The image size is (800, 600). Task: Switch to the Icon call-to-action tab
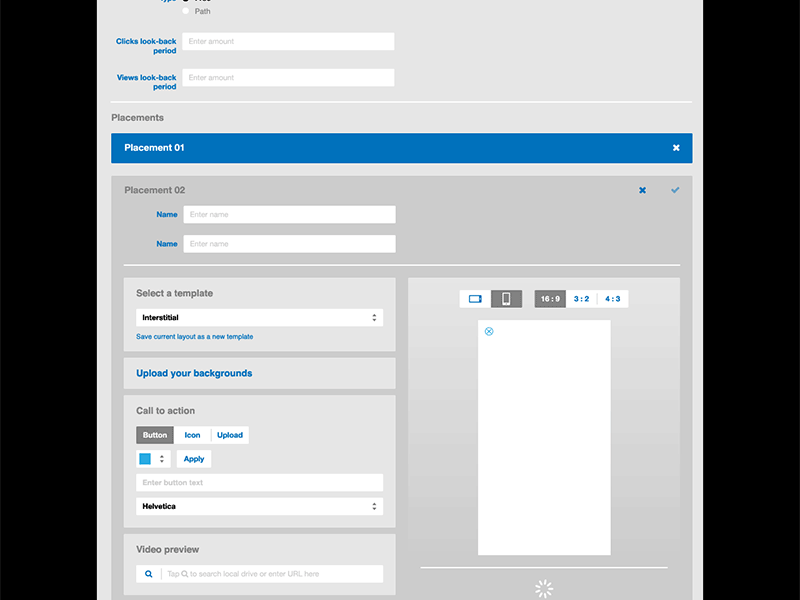pyautogui.click(x=192, y=435)
